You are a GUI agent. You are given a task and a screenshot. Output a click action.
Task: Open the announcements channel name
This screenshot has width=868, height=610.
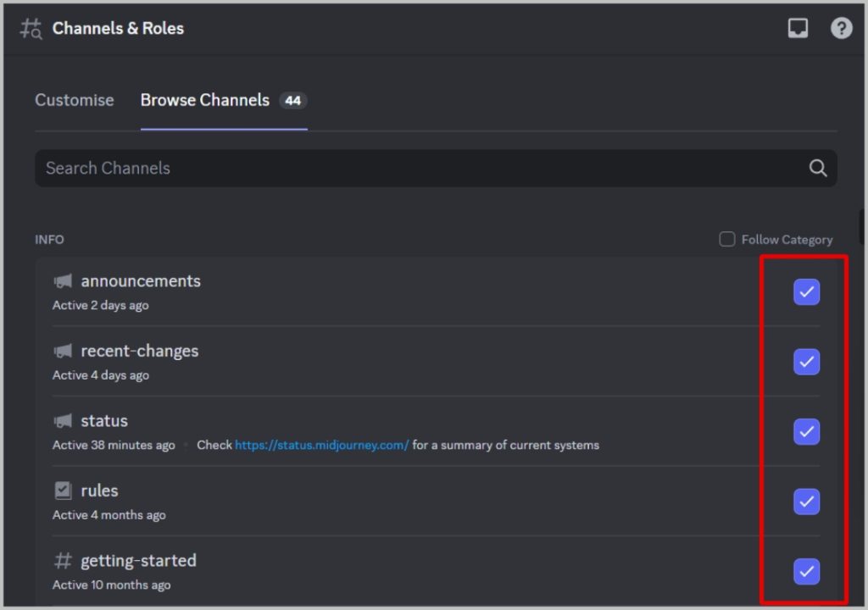[141, 281]
